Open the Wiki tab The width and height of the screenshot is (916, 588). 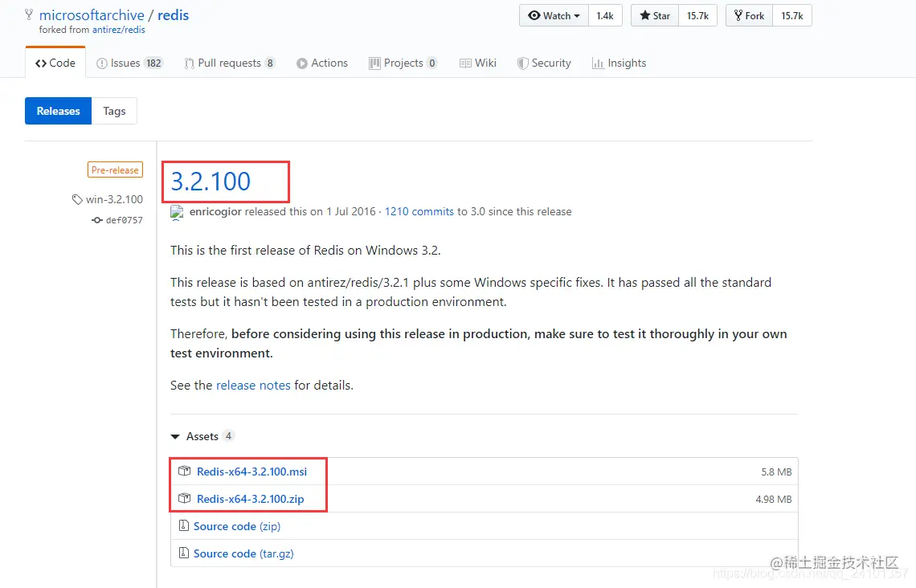click(x=478, y=63)
